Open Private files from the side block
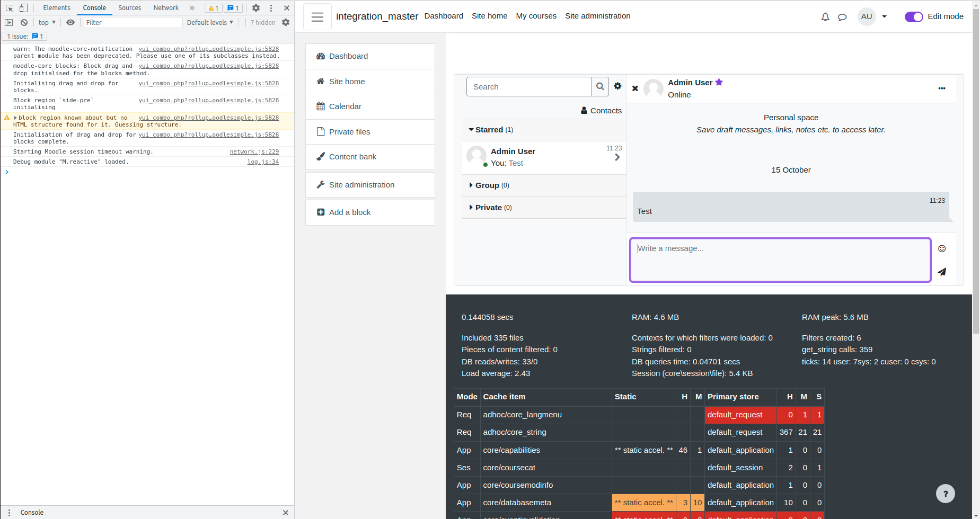The height and width of the screenshot is (519, 980). (x=370, y=132)
